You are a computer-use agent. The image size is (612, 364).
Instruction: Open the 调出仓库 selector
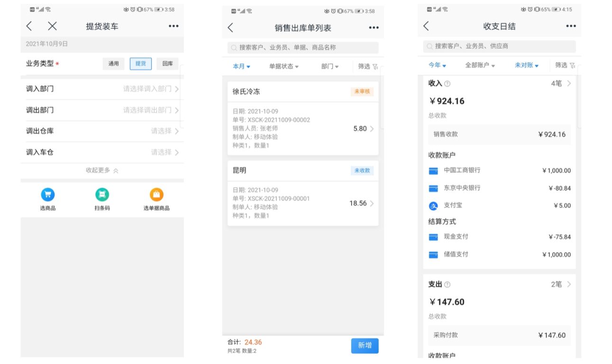click(x=102, y=131)
